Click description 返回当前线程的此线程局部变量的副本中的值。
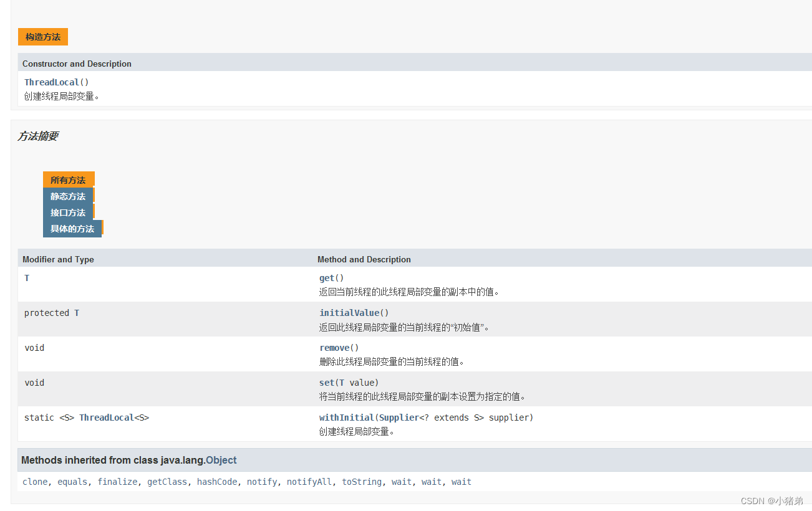 tap(410, 292)
